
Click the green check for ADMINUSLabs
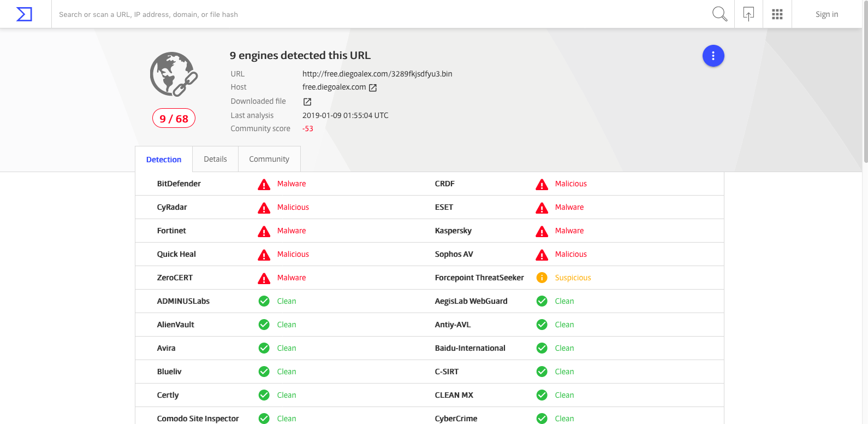click(264, 301)
